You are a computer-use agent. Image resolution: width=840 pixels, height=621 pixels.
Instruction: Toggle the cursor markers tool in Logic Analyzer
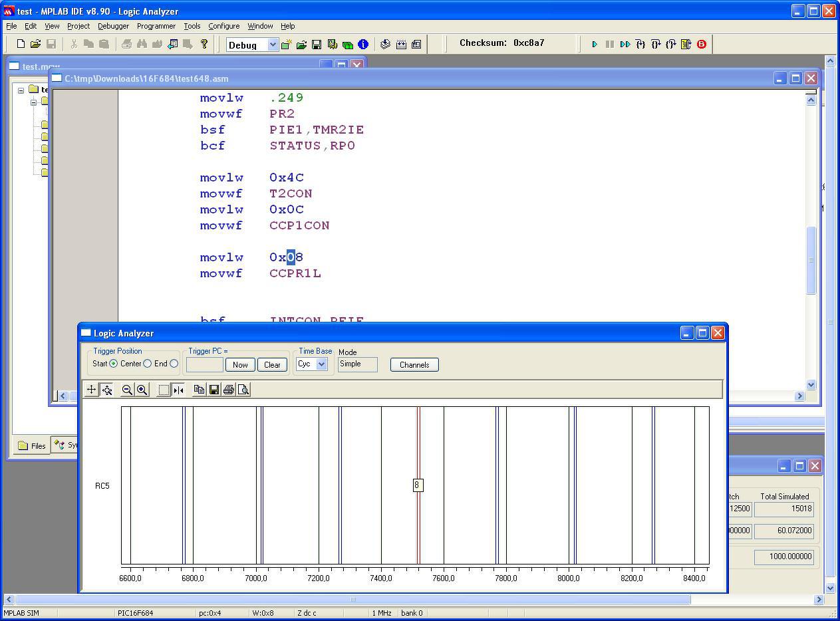tap(178, 390)
